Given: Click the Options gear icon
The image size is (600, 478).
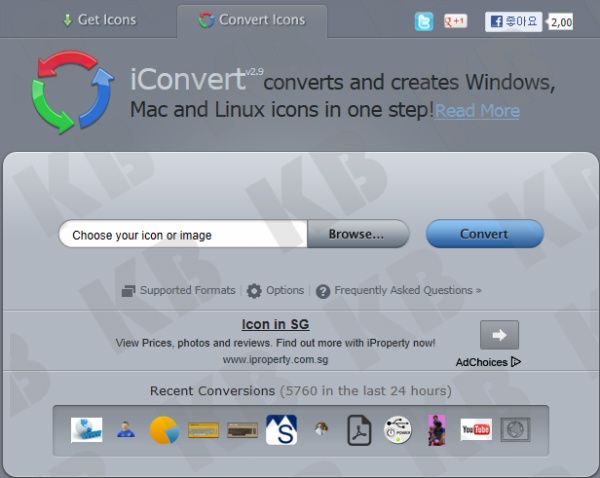Looking at the screenshot, I should pyautogui.click(x=254, y=291).
